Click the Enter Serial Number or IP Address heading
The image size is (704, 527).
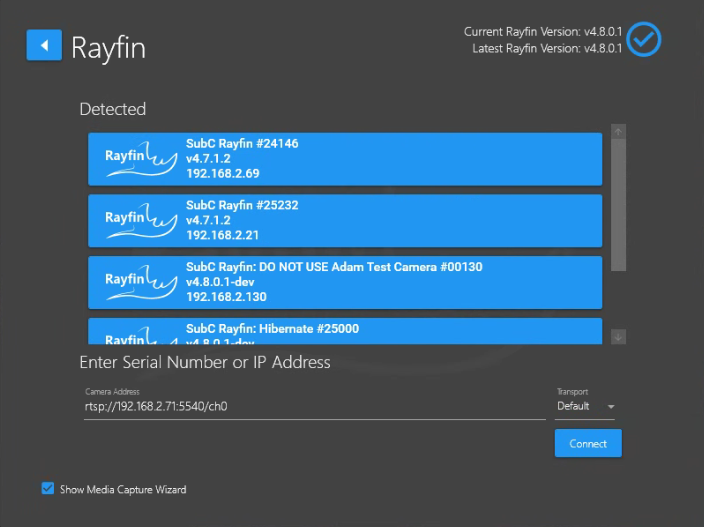(205, 362)
